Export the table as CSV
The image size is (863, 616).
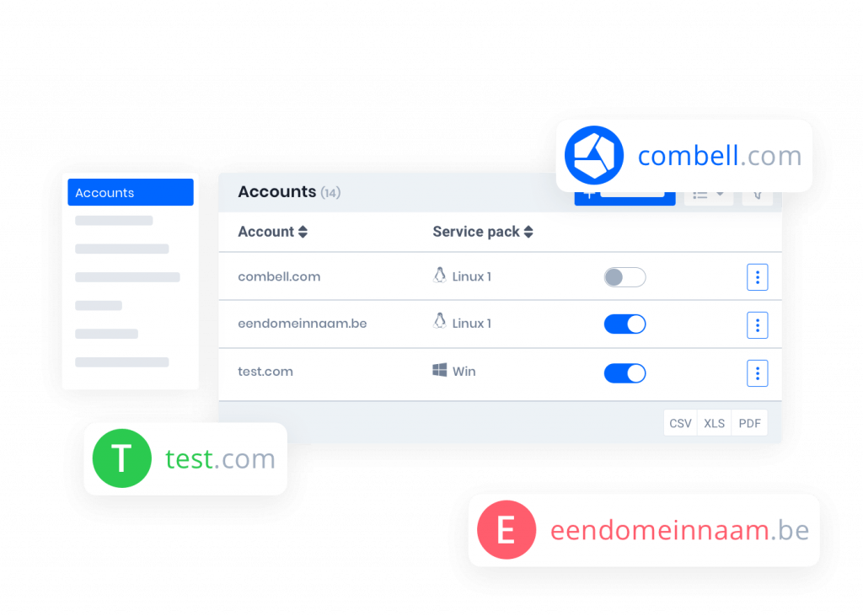(x=680, y=423)
